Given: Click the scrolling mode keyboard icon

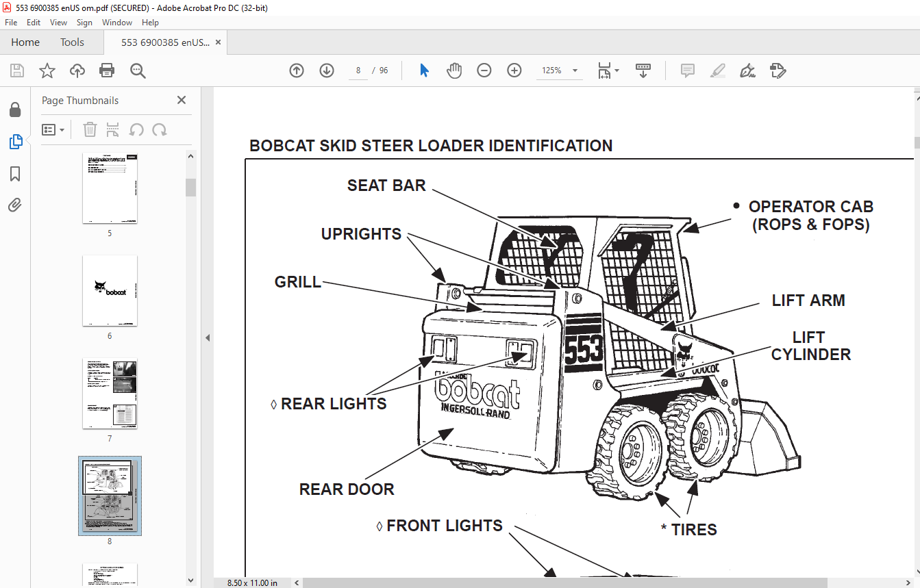Looking at the screenshot, I should tap(643, 71).
